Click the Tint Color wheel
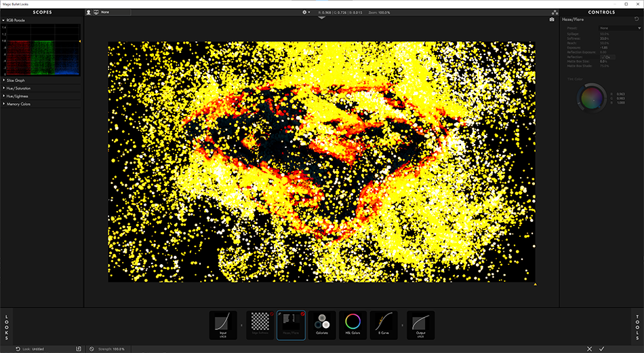 click(592, 98)
